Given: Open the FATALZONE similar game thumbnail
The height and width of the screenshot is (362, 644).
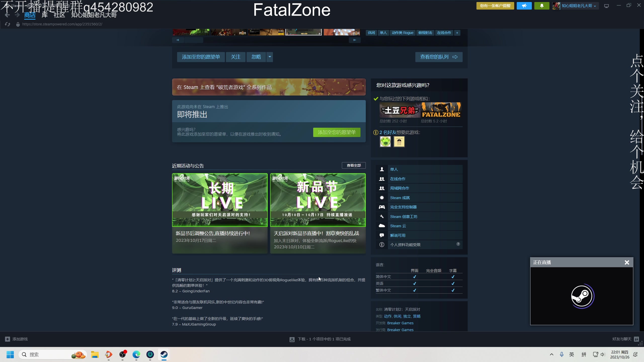Looking at the screenshot, I should tap(441, 110).
